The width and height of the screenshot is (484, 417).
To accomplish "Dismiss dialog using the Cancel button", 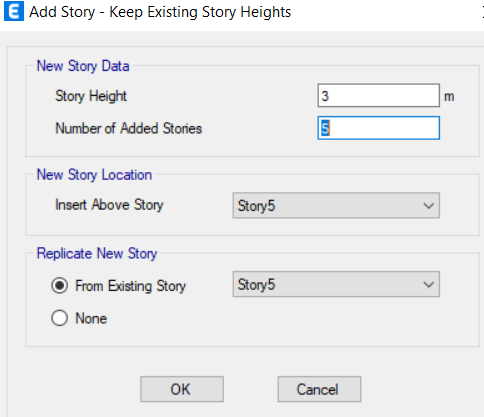I will tap(319, 389).
